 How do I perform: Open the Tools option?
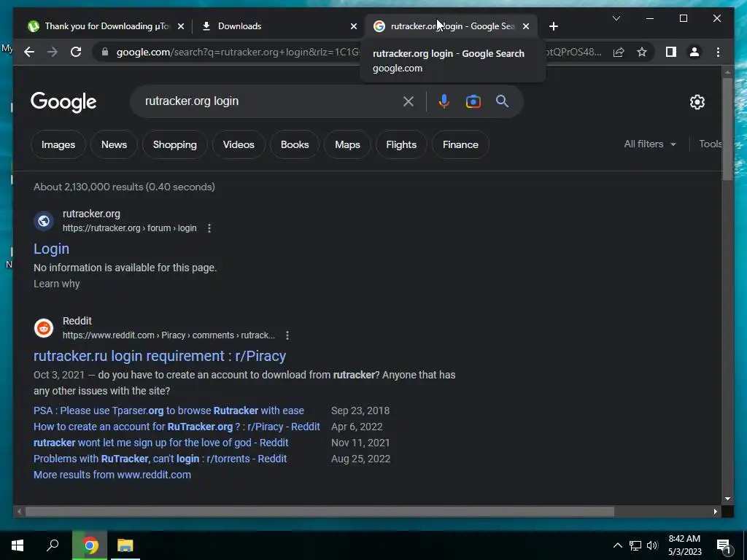point(711,144)
